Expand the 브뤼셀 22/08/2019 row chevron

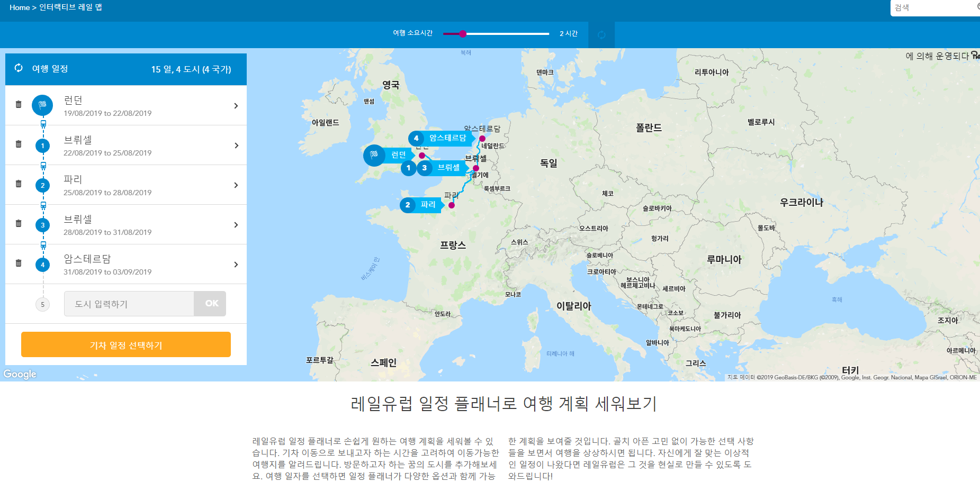[x=236, y=145]
